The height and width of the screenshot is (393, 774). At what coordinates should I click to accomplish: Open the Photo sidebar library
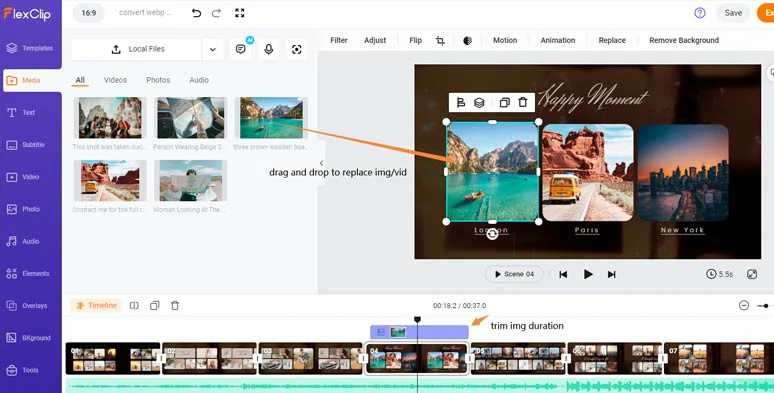[x=23, y=209]
